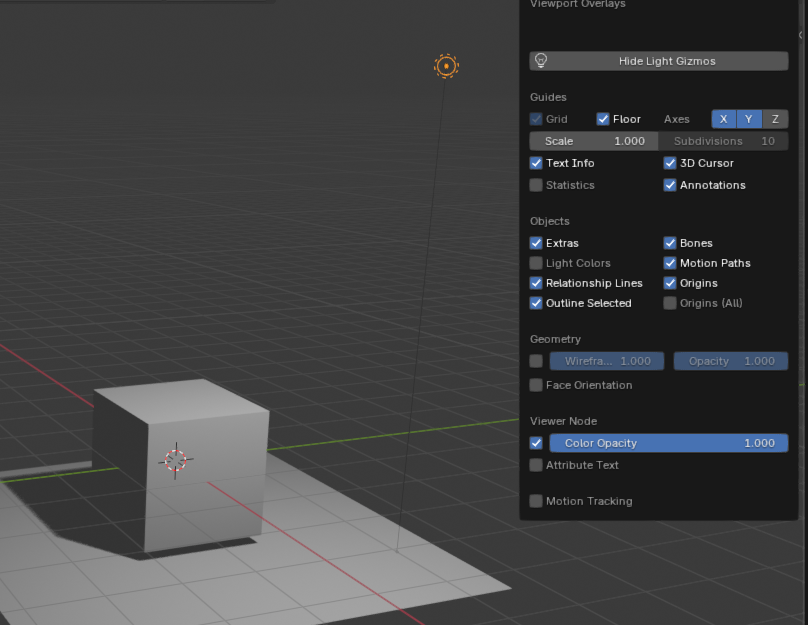Click the grid Scale field
Screen dimensions: 808x625
(x=594, y=141)
